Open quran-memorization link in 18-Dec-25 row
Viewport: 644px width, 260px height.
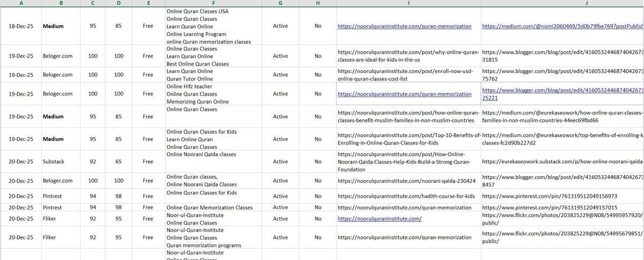click(x=405, y=26)
